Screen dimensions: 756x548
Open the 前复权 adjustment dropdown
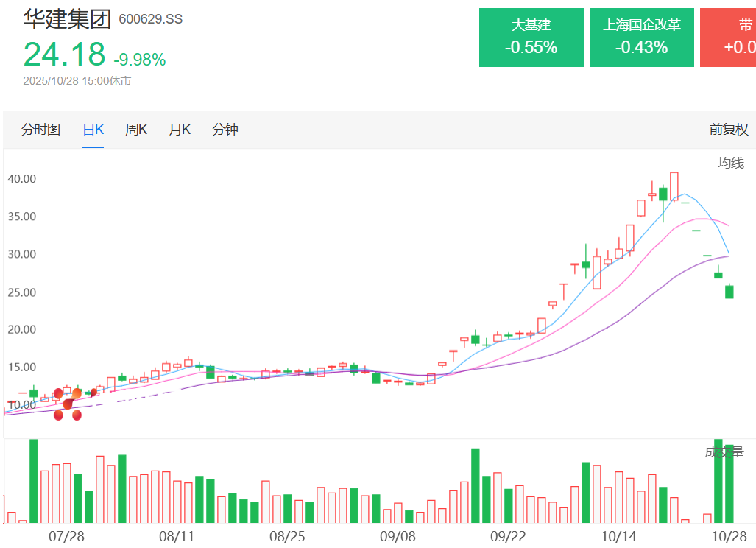click(x=728, y=130)
